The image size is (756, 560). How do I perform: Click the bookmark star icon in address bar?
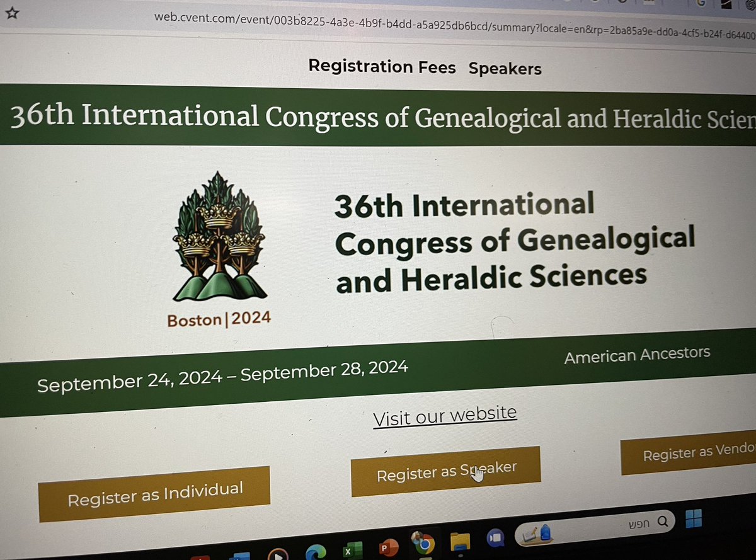(12, 13)
